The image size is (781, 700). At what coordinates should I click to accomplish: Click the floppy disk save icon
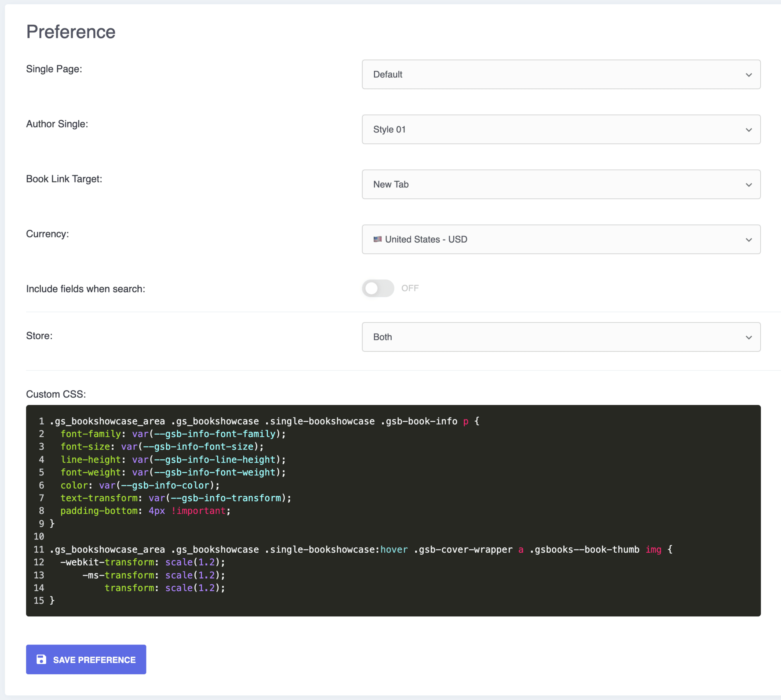coord(41,659)
